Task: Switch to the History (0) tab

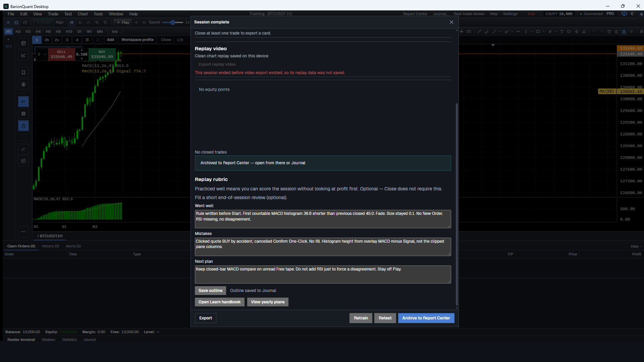Action: click(x=50, y=246)
